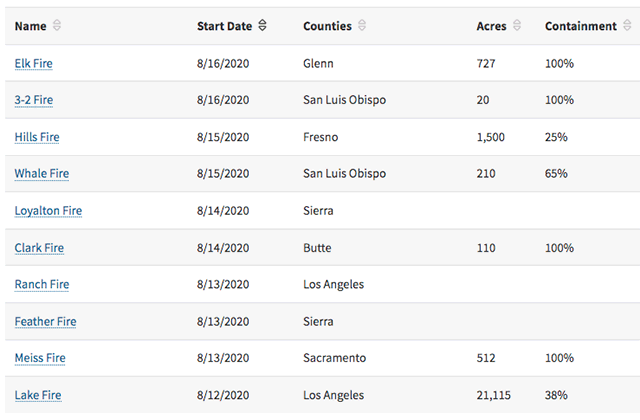Go to the Meiss Fire page
This screenshot has height=420, width=640.
(39, 358)
